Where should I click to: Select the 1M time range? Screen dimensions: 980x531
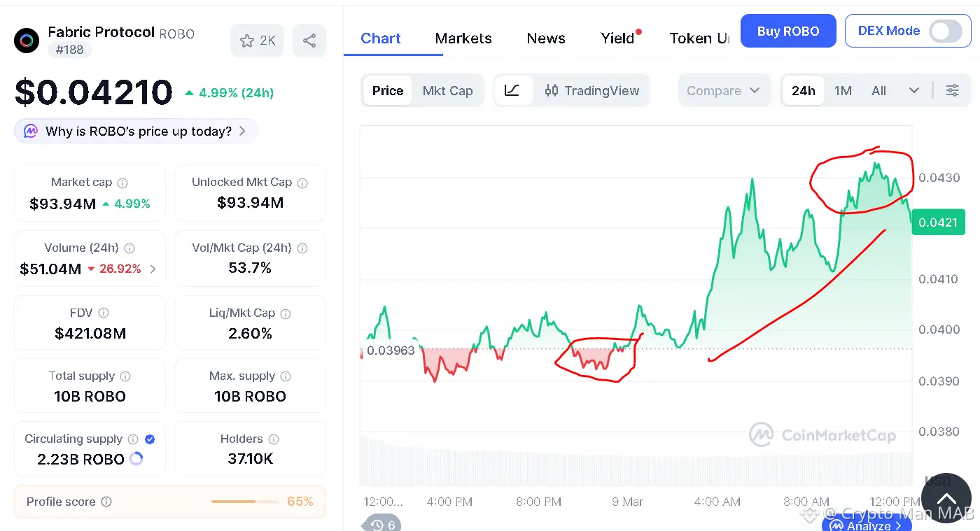pos(843,90)
